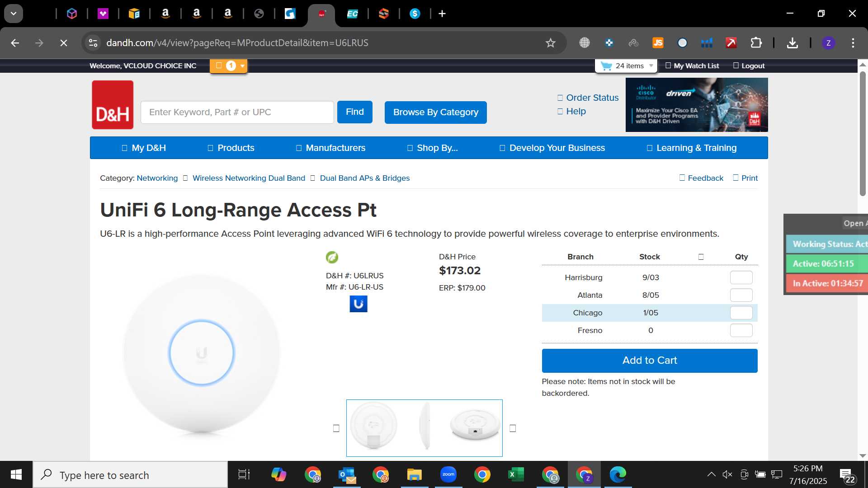Open Task View on the taskbar
This screenshot has width=868, height=488.
click(244, 474)
